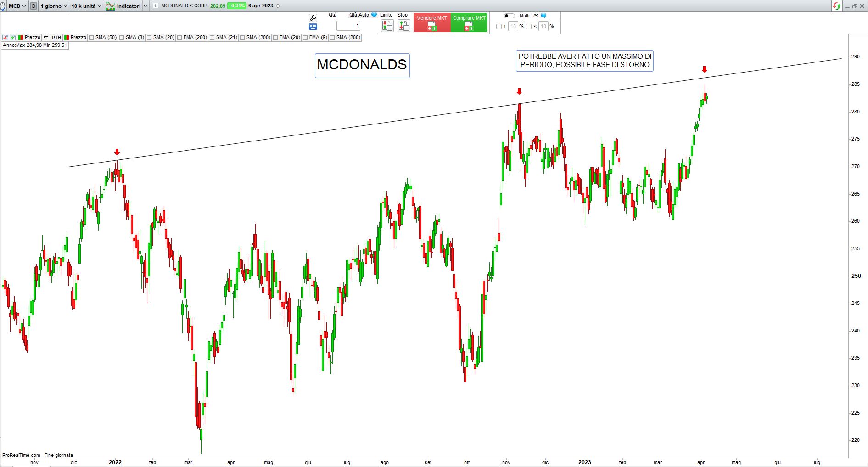
Task: Click the first Prezzo label
Action: click(33, 38)
